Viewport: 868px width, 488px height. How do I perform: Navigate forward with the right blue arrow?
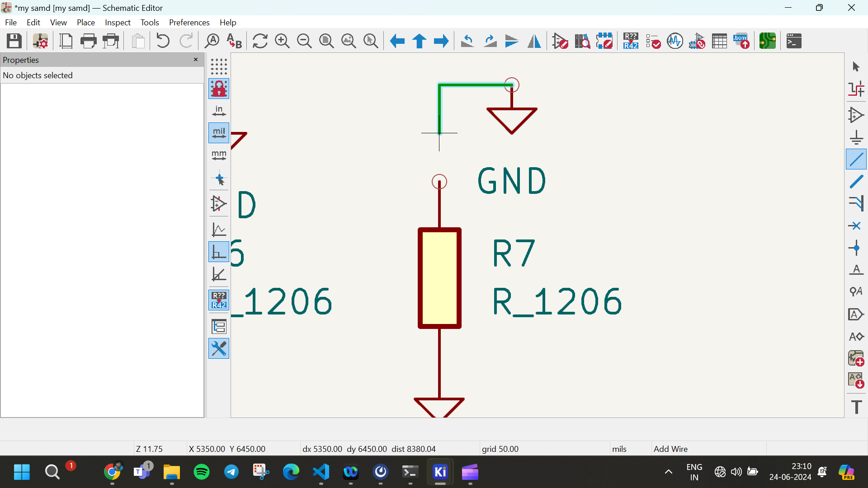click(x=441, y=41)
